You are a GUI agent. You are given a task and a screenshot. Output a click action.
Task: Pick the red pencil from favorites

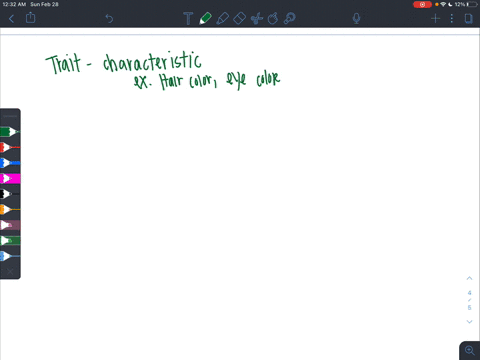(10, 147)
